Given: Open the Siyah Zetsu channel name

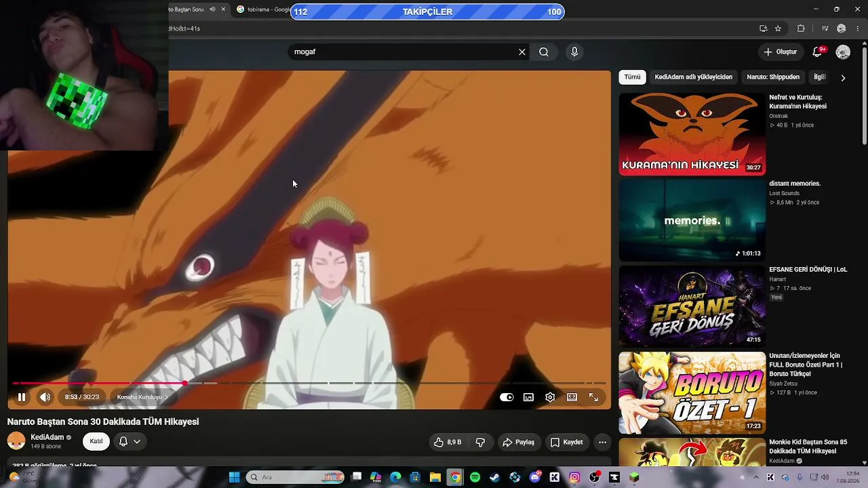Looking at the screenshot, I should pyautogui.click(x=783, y=384).
